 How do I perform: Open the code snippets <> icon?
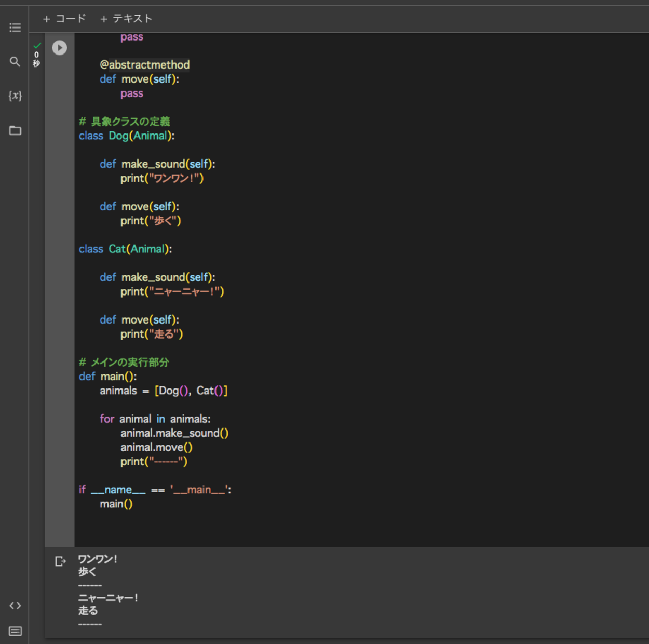click(15, 606)
